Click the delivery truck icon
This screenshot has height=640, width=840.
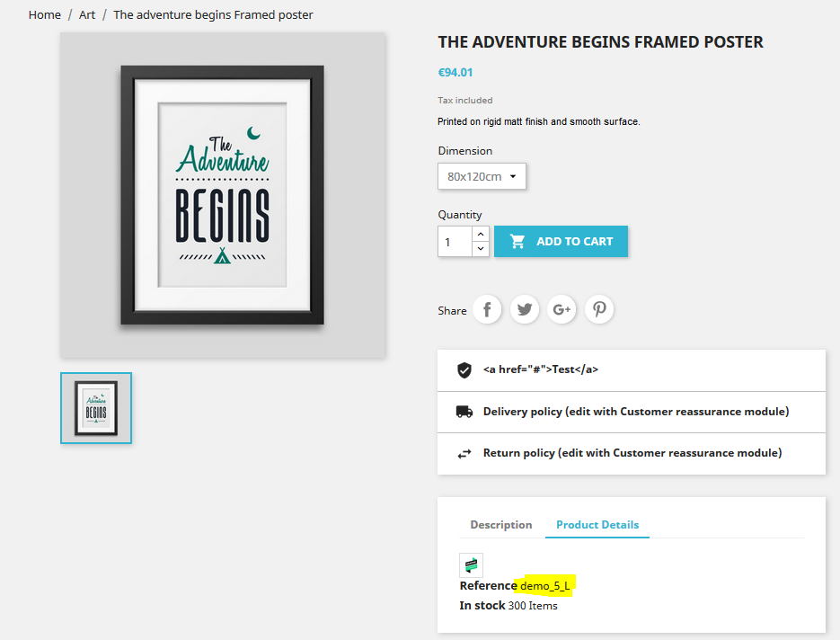[464, 412]
